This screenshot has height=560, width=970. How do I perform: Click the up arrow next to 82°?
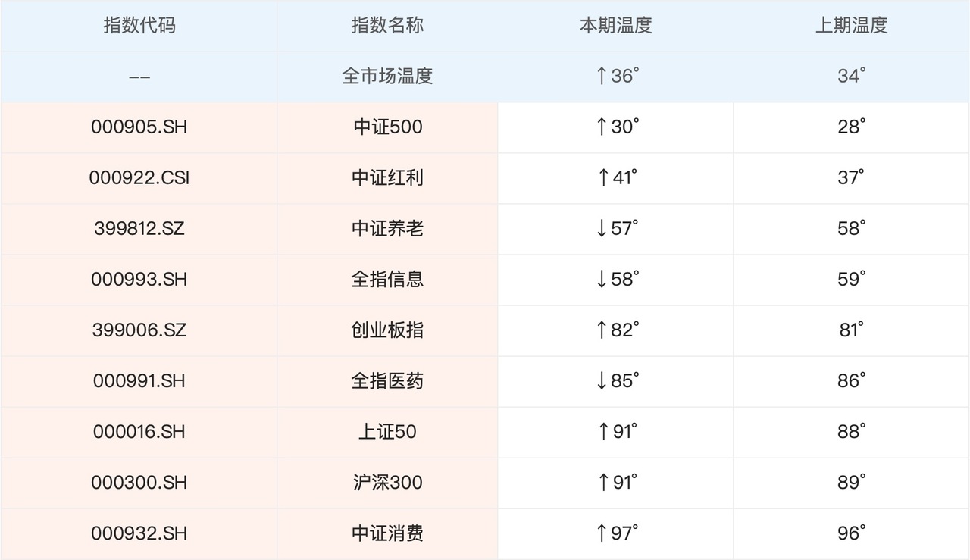[x=602, y=330]
